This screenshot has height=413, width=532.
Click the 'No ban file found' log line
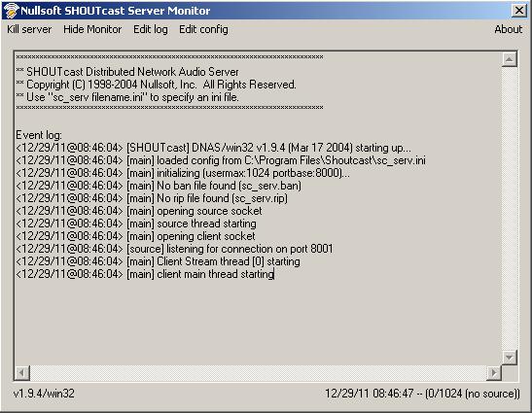click(159, 186)
